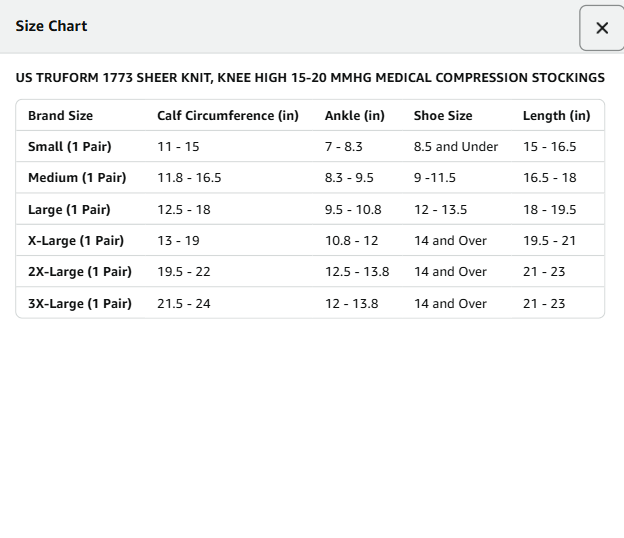Select the 'Size Chart' dialog title
The height and width of the screenshot is (538, 624).
(x=51, y=26)
